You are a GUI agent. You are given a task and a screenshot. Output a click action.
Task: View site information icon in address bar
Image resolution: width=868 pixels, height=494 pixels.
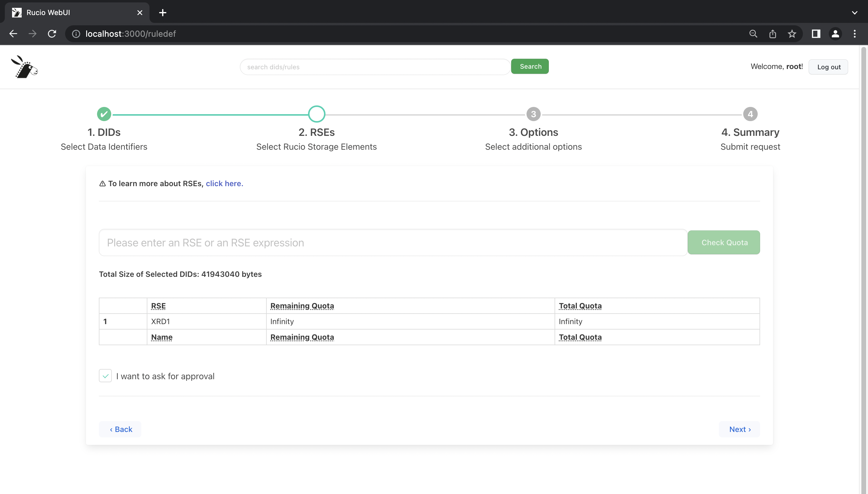click(76, 34)
